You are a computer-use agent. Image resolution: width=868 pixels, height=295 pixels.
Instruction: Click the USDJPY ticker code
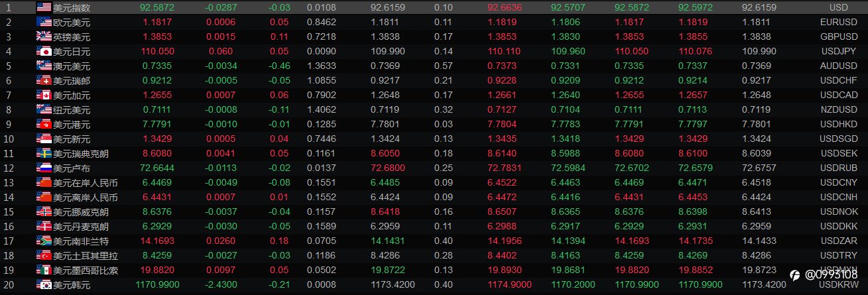838,52
